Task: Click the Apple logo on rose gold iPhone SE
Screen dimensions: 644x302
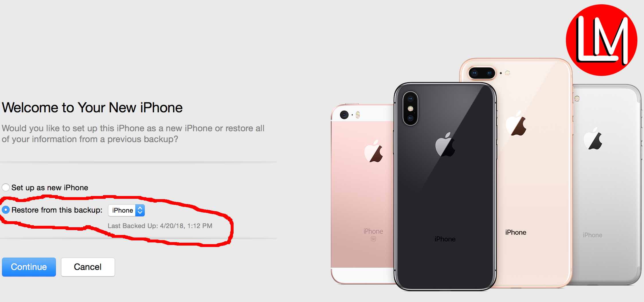Action: point(373,152)
